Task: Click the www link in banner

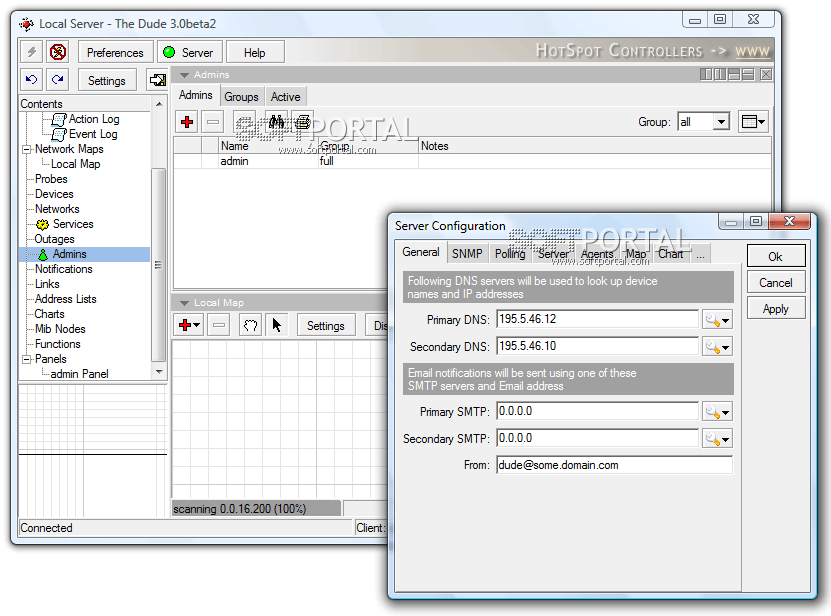Action: (x=752, y=51)
